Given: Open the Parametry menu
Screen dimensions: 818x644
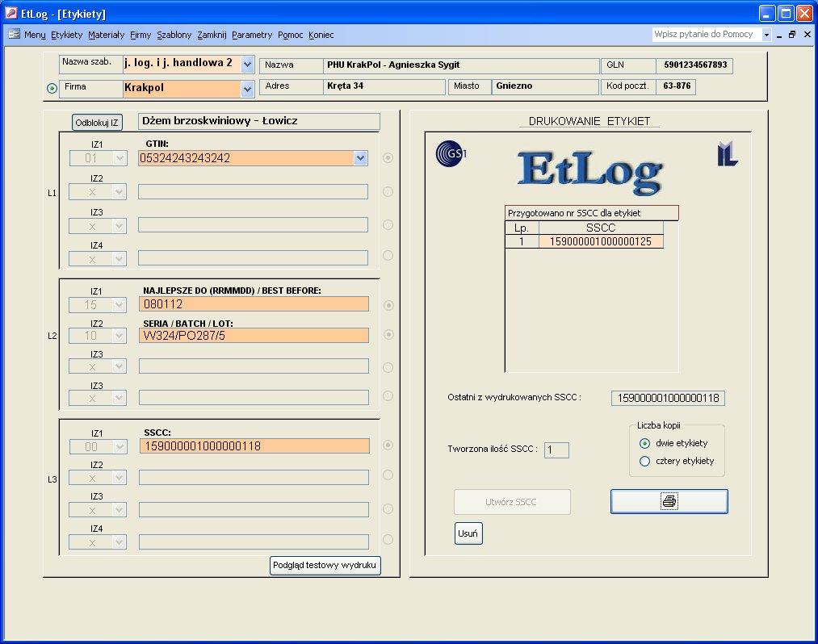Looking at the screenshot, I should click(252, 35).
